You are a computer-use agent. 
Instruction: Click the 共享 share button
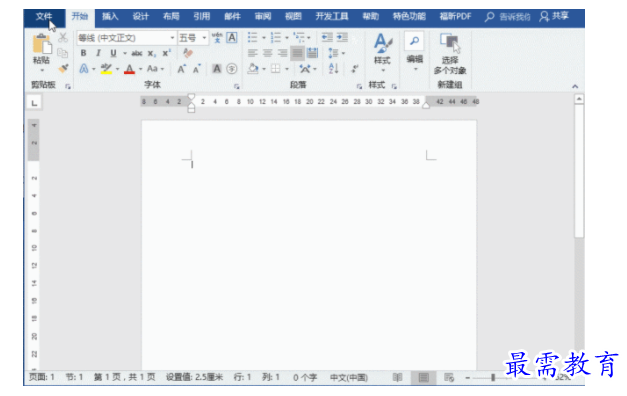(554, 17)
